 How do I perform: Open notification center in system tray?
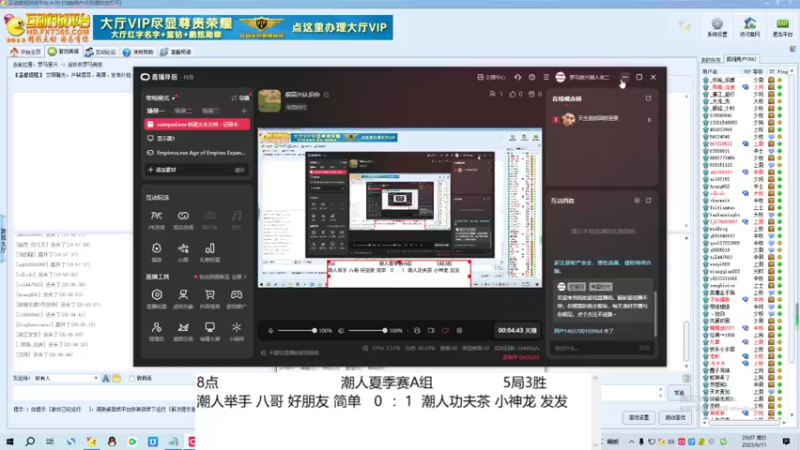(x=786, y=441)
